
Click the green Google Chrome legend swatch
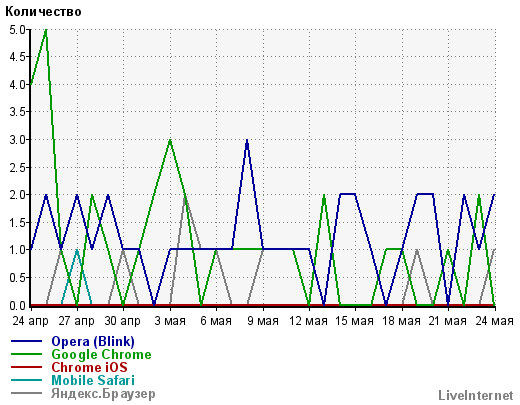[27, 354]
